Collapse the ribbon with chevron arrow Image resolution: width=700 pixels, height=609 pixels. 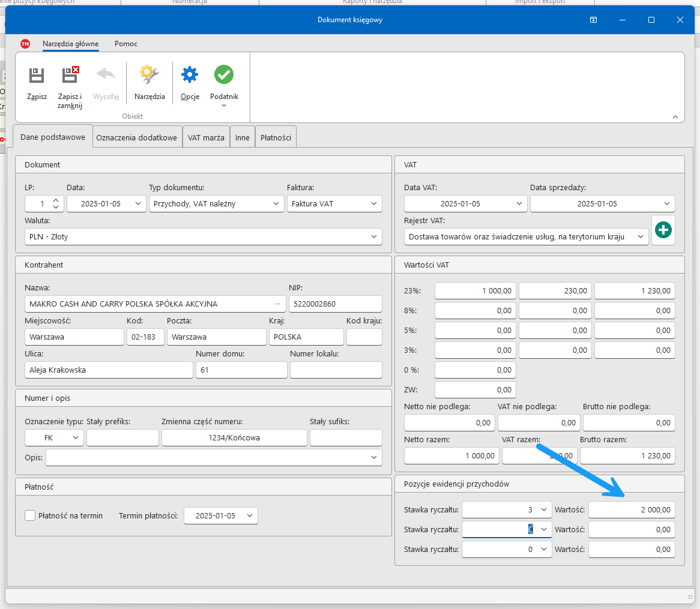(675, 117)
